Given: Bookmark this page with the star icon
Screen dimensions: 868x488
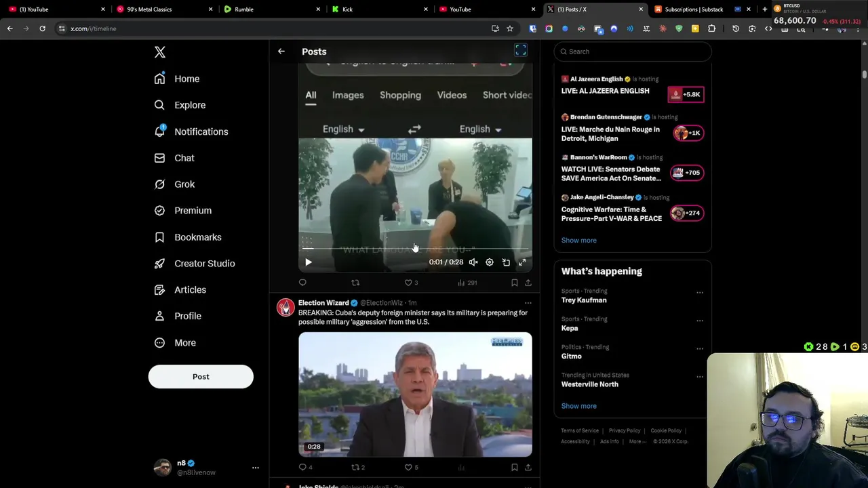Looking at the screenshot, I should click(x=510, y=28).
